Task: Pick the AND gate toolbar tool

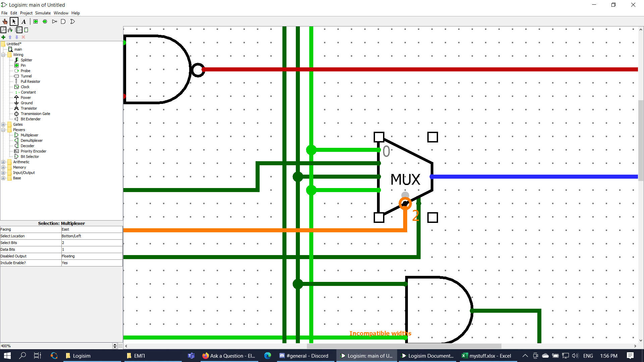Action: click(x=63, y=21)
